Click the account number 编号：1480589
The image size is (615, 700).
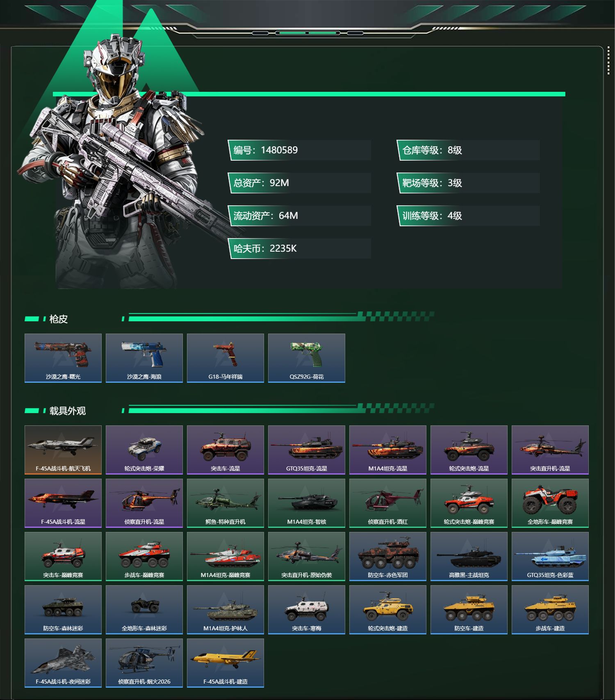[299, 150]
